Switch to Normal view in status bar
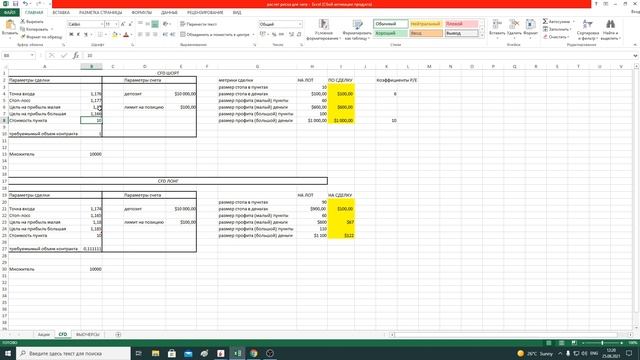The width and height of the screenshot is (640, 360). 549,343
